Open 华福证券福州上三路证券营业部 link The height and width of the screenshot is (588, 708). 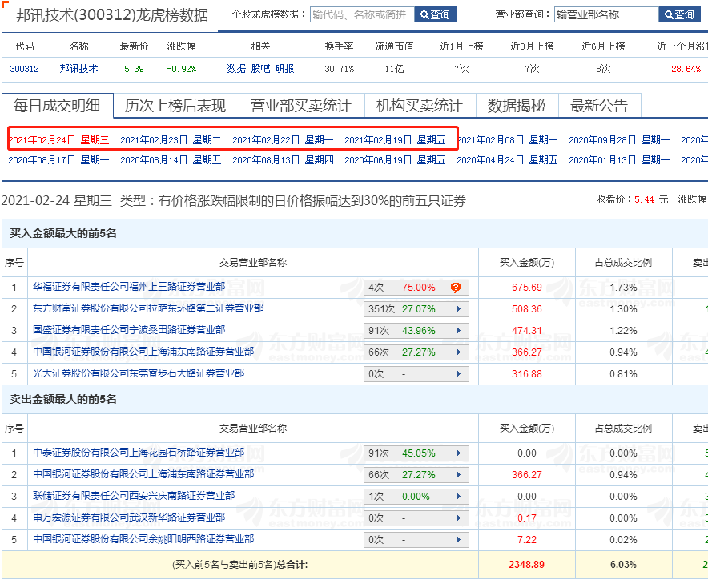point(129,286)
